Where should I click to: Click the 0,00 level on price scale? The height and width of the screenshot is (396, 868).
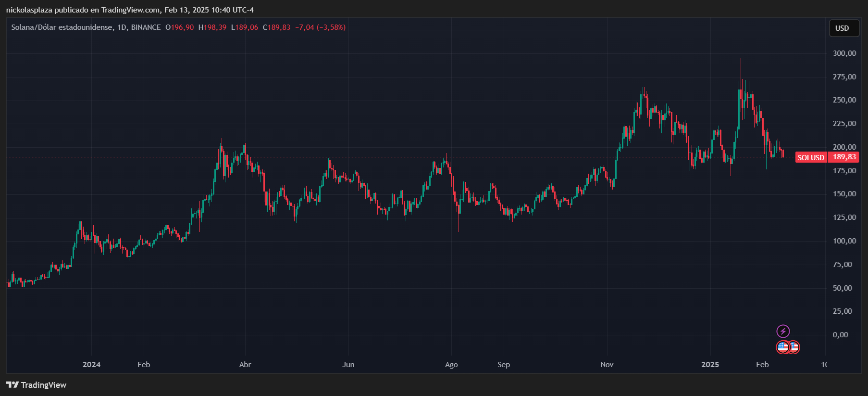point(841,334)
